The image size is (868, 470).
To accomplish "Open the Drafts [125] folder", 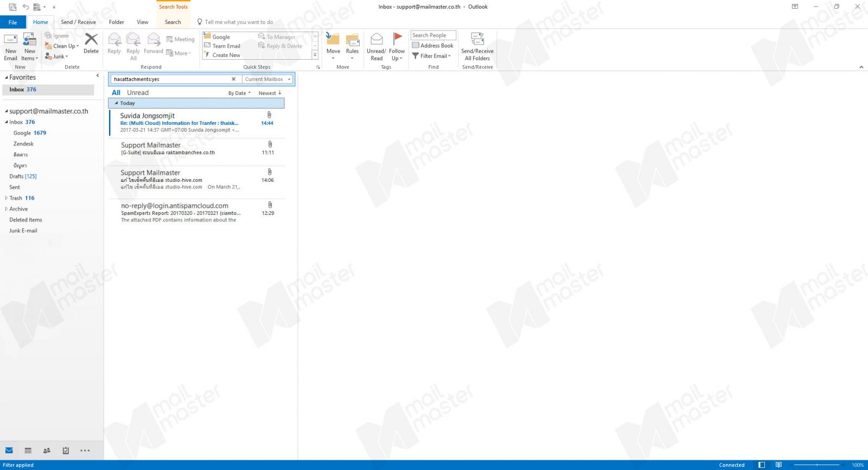I will click(x=23, y=176).
